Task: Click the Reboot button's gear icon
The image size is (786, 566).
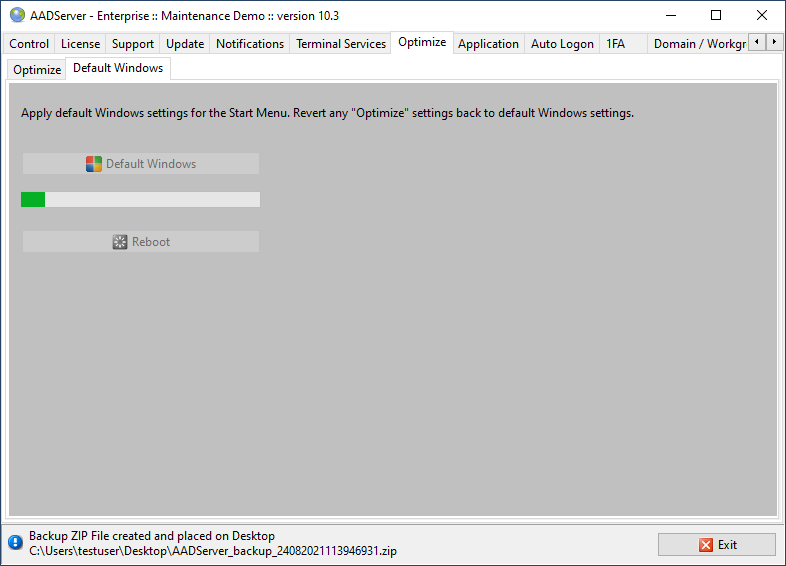Action: tap(120, 242)
